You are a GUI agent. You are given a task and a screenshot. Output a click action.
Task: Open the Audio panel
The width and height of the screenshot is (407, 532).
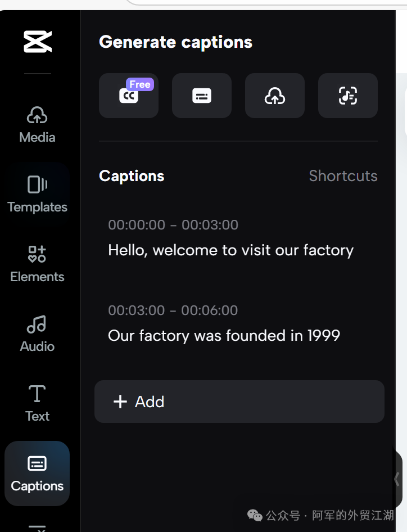click(x=37, y=333)
